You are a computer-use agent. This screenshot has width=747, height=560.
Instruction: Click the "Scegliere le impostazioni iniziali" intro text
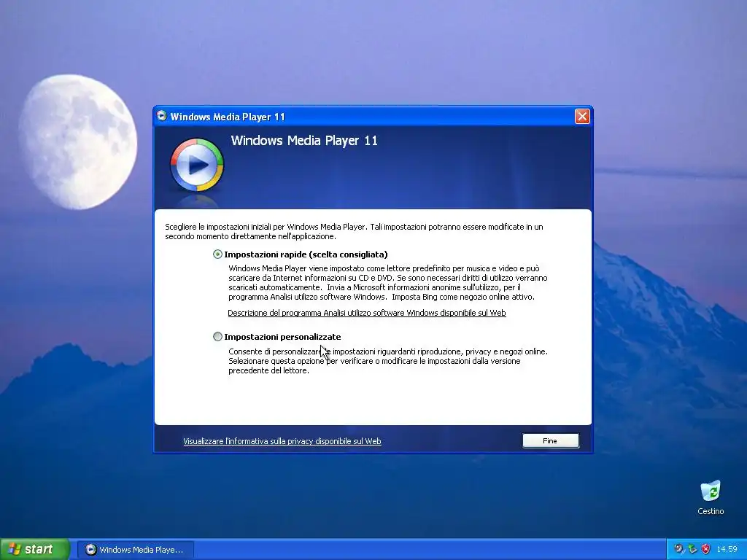point(354,231)
